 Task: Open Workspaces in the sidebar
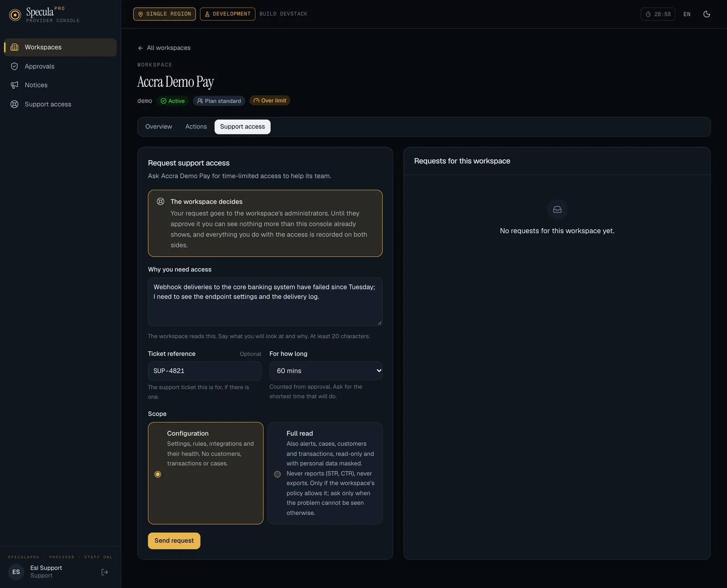pos(60,47)
